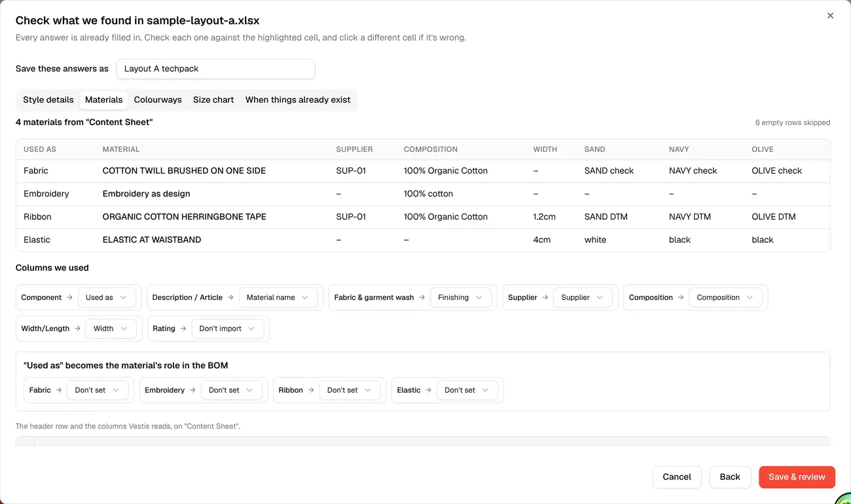Click the 'SAND check' cell

coord(609,171)
